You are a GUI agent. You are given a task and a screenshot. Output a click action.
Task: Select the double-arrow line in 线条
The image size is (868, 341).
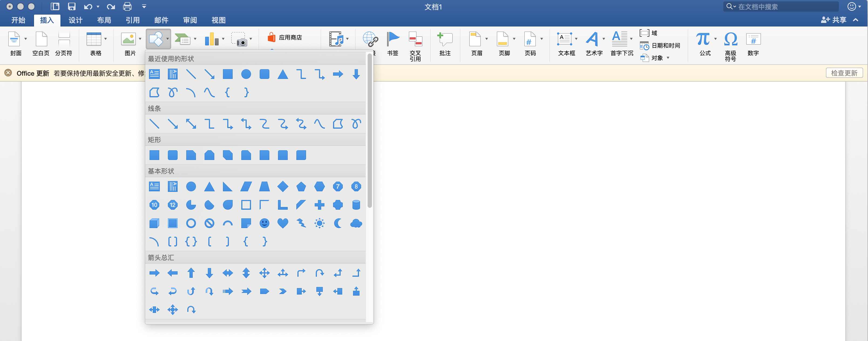[x=191, y=124]
